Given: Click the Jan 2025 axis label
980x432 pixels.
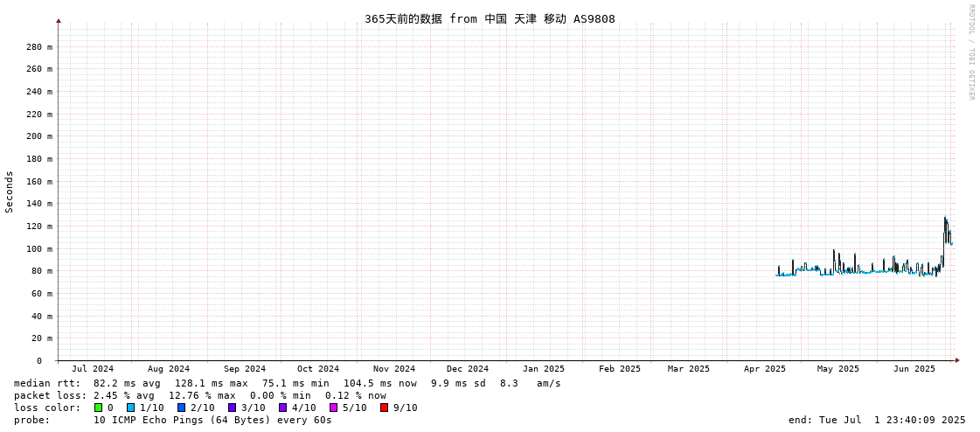Looking at the screenshot, I should tap(544, 369).
